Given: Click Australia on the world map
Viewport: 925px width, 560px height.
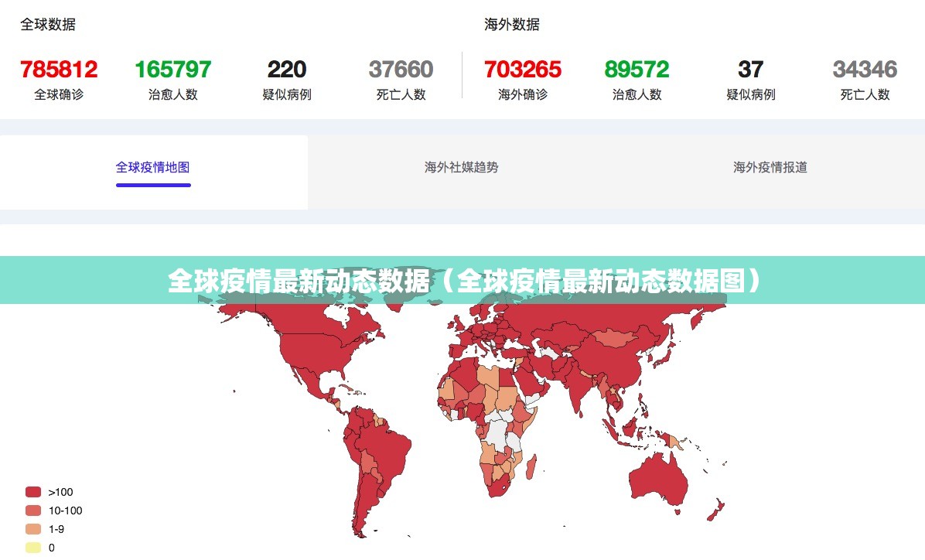Looking at the screenshot, I should point(659,480).
